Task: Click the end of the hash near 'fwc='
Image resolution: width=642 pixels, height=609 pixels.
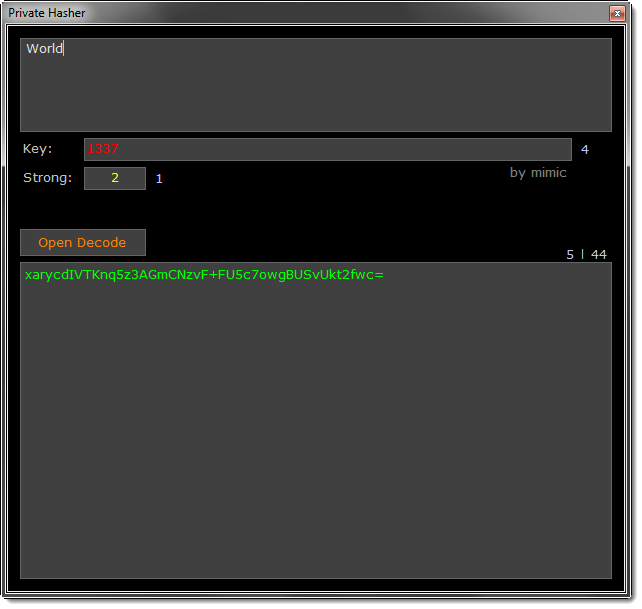Action: [372, 274]
